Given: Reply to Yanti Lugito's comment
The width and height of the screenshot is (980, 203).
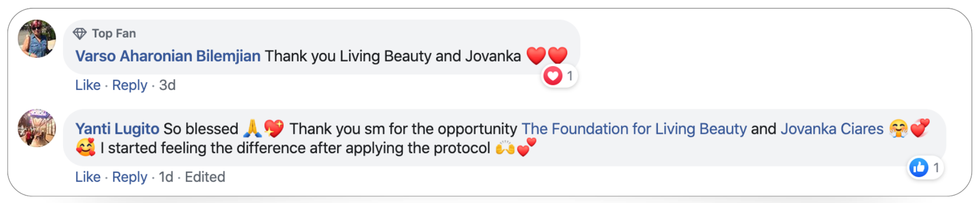Looking at the screenshot, I should pyautogui.click(x=130, y=177).
